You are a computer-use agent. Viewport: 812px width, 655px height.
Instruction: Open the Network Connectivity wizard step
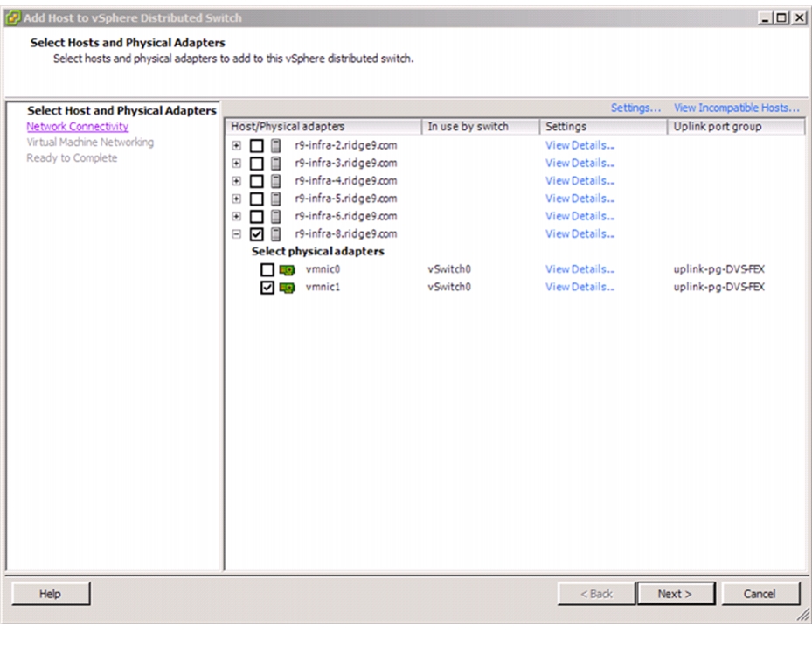(78, 127)
